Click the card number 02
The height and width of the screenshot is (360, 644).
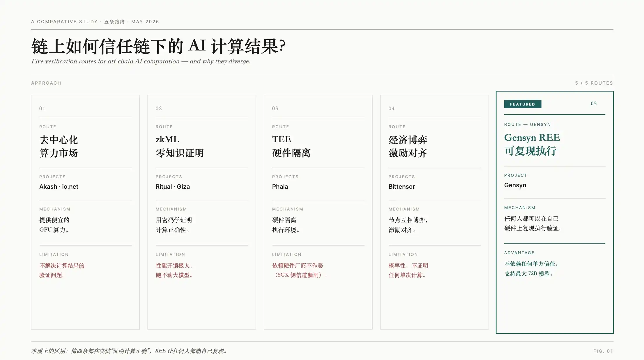[x=159, y=108]
